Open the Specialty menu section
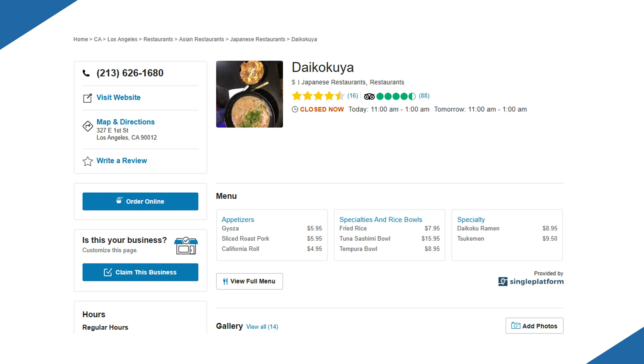Viewport: 644px width, 364px height. [x=471, y=220]
